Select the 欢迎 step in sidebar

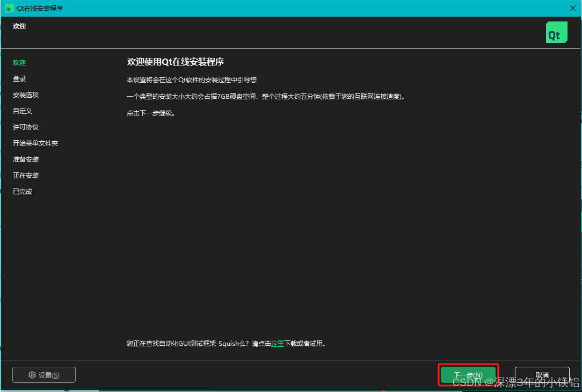tap(19, 63)
